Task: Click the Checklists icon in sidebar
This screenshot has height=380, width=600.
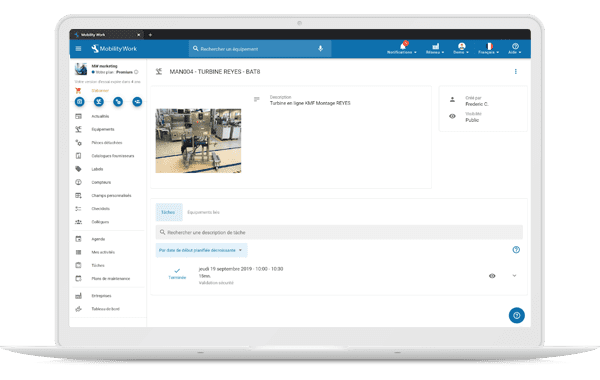Action: point(78,209)
